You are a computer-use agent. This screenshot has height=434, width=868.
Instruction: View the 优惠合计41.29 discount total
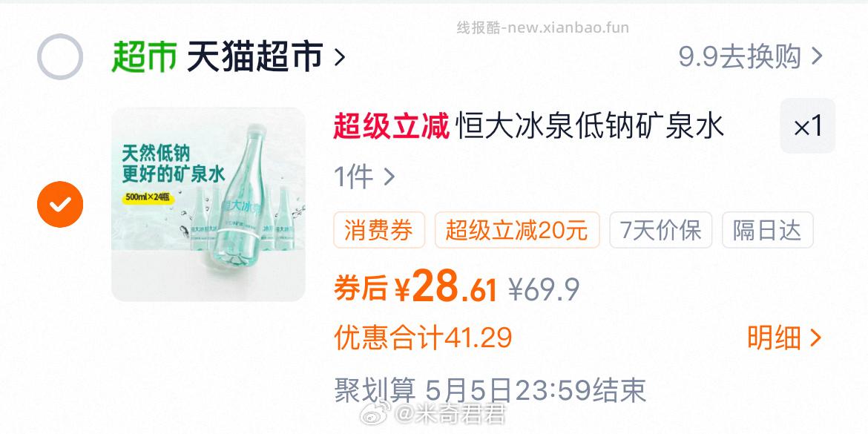tap(423, 338)
